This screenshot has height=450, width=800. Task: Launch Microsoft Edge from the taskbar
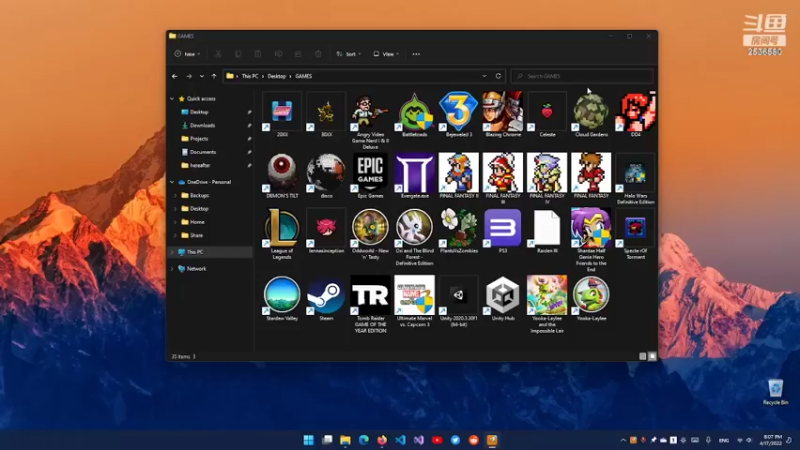coord(364,440)
